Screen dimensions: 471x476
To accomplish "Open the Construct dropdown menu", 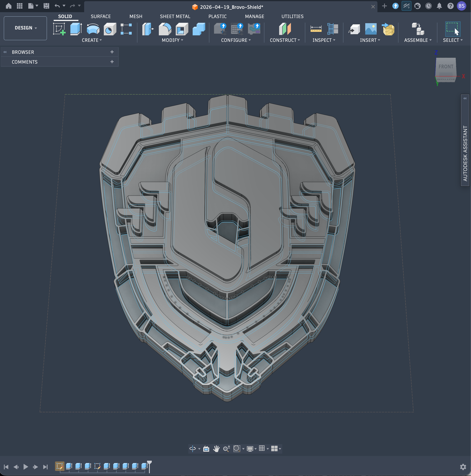I will (x=285, y=40).
